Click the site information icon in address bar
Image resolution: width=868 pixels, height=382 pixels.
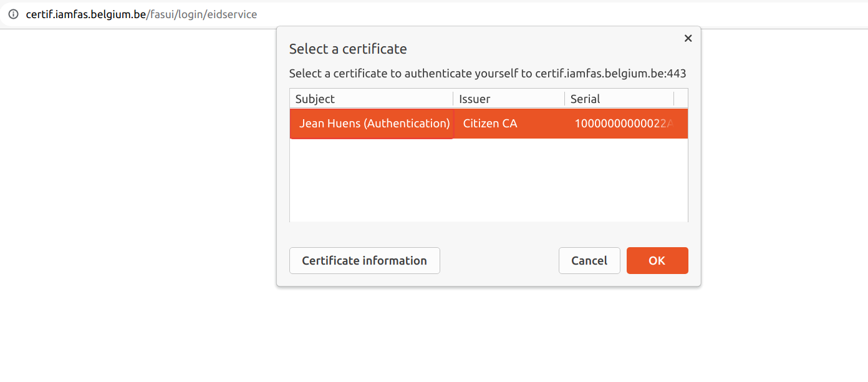point(13,14)
